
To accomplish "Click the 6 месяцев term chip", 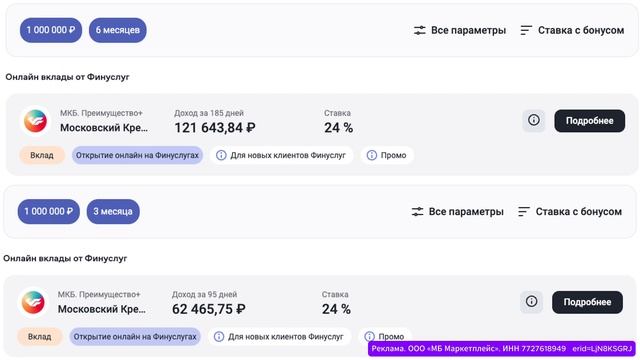I will click(118, 30).
